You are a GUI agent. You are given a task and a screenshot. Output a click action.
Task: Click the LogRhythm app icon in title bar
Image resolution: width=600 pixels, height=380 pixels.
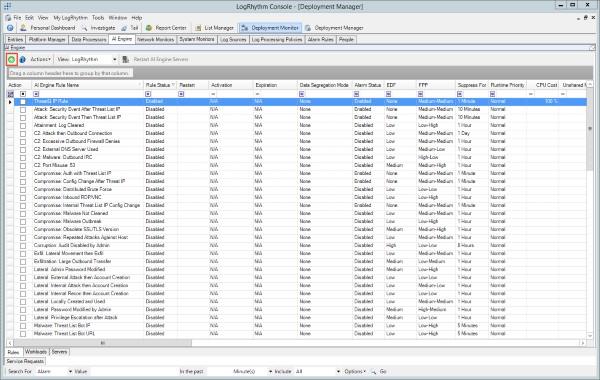tap(8, 6)
